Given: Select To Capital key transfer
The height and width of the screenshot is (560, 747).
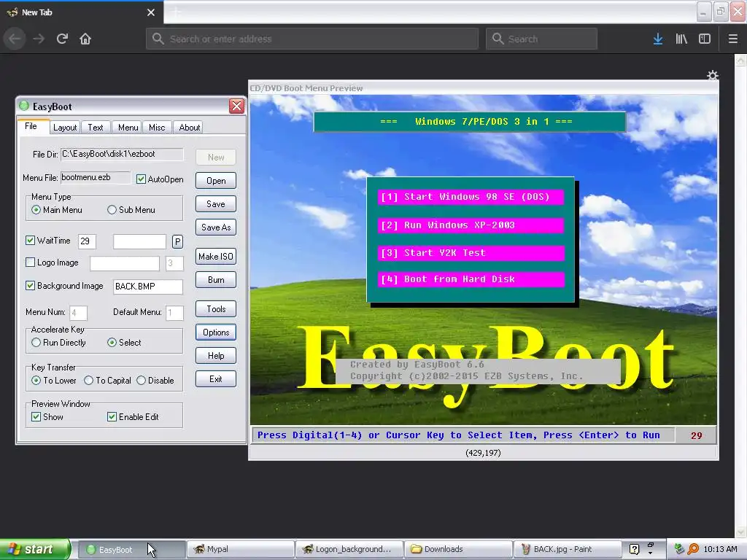Looking at the screenshot, I should pos(88,381).
